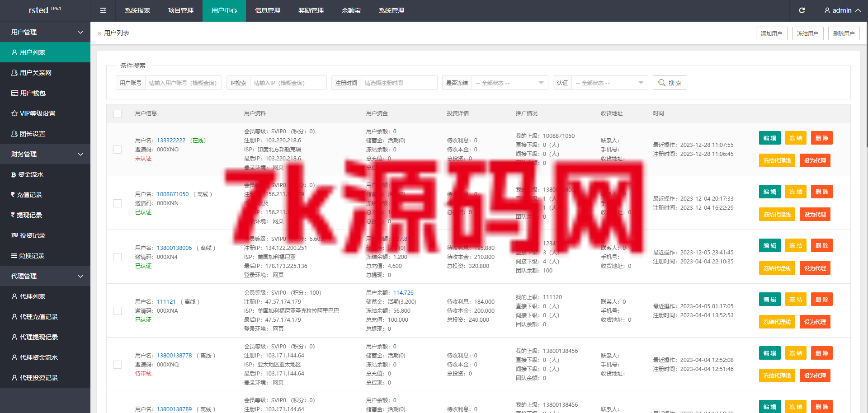Open user balance link 114.726

[x=403, y=293]
